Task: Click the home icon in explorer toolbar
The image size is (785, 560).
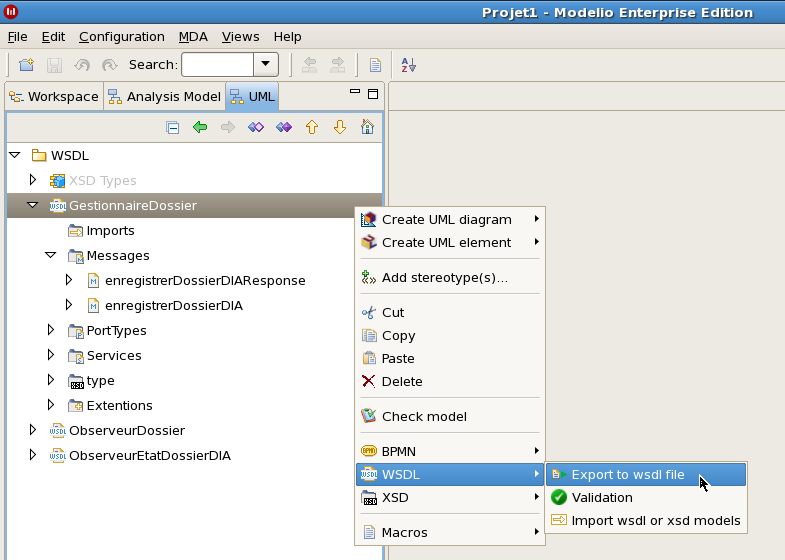Action: (x=367, y=127)
